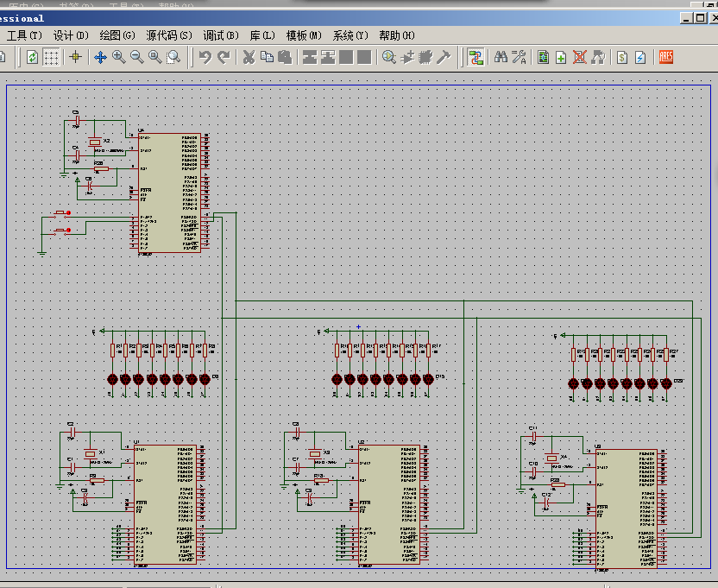Viewport: 718px width, 588px height.
Task: Toggle the grid dots display
Action: (51, 57)
